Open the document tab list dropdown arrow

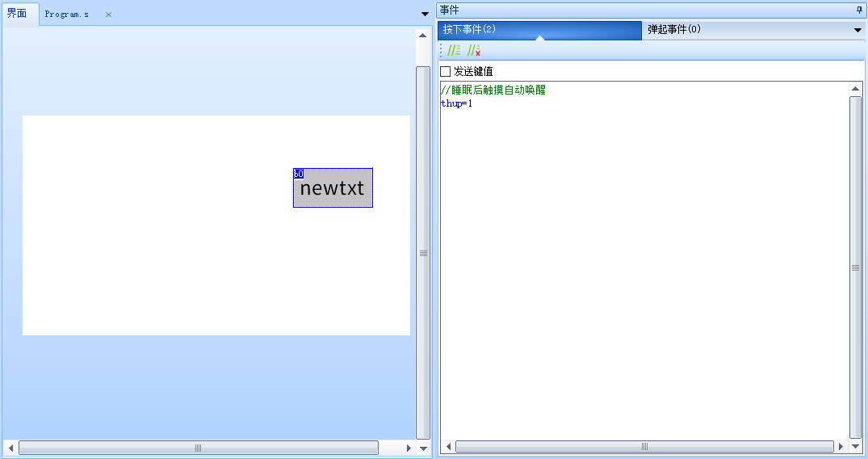click(x=426, y=14)
